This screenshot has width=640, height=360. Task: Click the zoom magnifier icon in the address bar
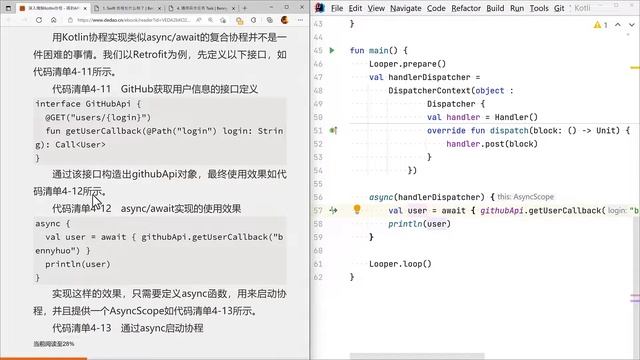tap(211, 20)
